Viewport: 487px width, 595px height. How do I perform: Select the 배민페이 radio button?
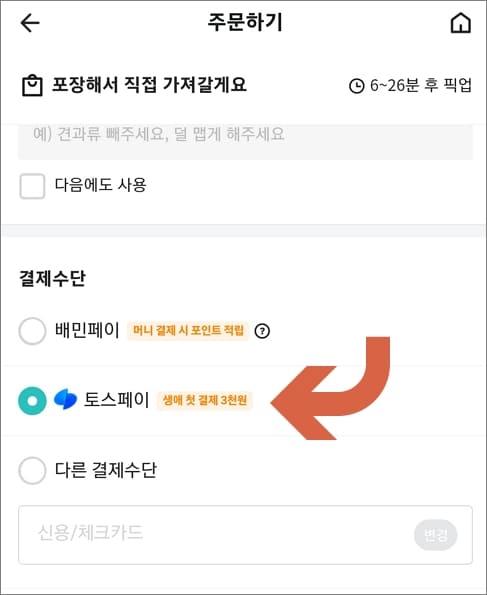tap(32, 331)
